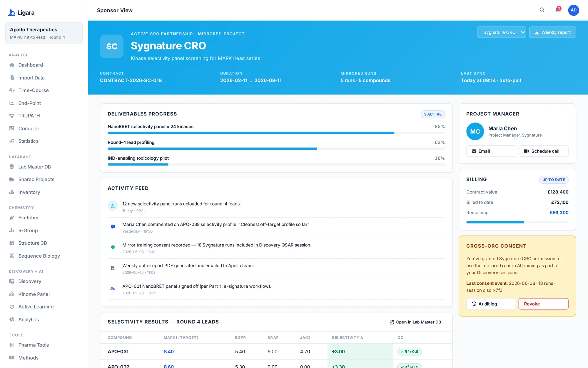Open the AD user avatar
Image resolution: width=588 pixels, height=368 pixels.
tap(573, 10)
